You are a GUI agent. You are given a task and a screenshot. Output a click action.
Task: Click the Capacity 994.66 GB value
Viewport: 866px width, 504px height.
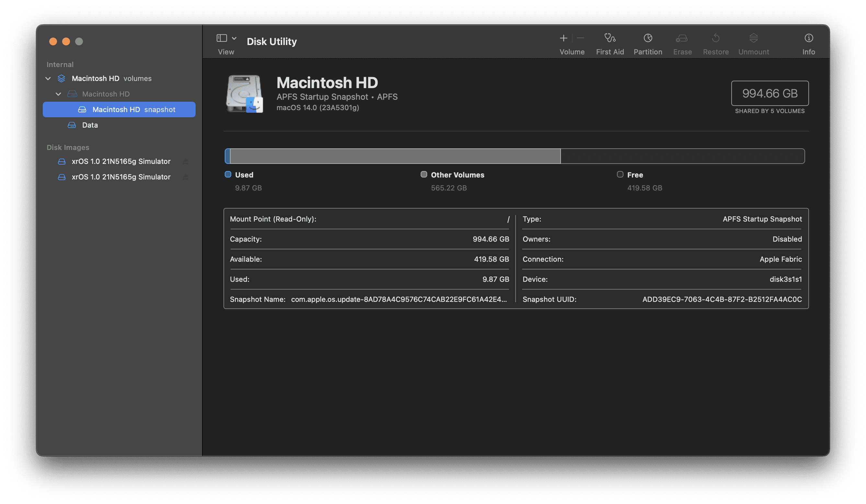tap(491, 239)
